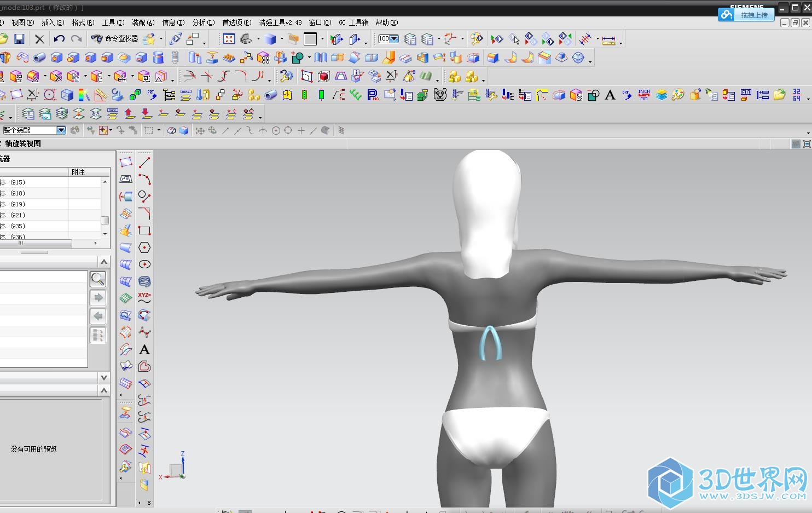This screenshot has height=513, width=812.
Task: Click the Fit view icon in toolbar
Action: pos(229,39)
